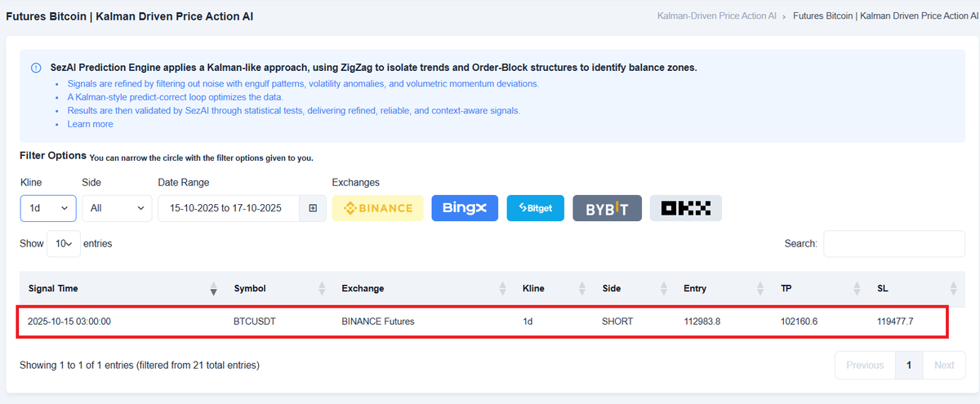Click the Showing 1 to 1 entries text

pos(139,365)
